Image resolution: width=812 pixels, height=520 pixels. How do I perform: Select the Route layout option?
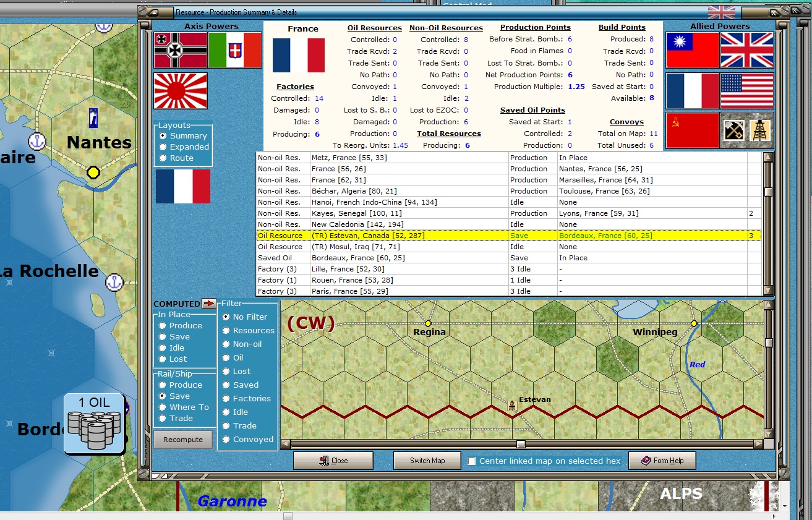[163, 158]
